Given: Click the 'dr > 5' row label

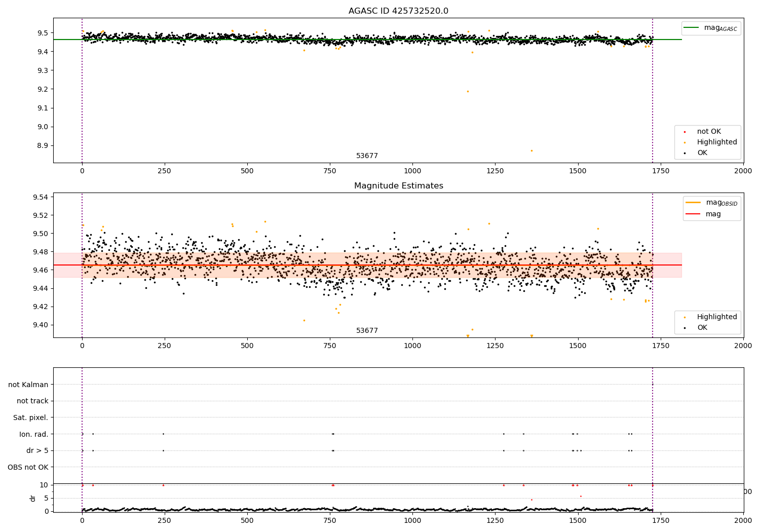Looking at the screenshot, I should 37,451.
